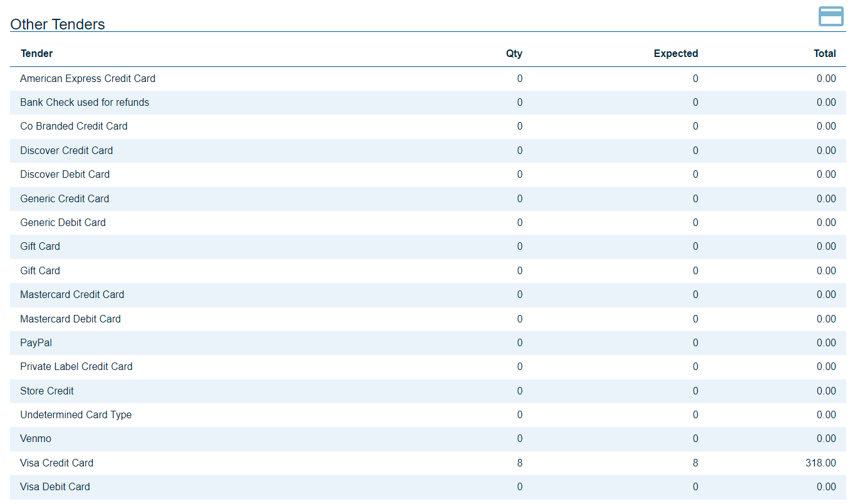
Task: Click the Generic Debit Card tender
Action: point(63,223)
